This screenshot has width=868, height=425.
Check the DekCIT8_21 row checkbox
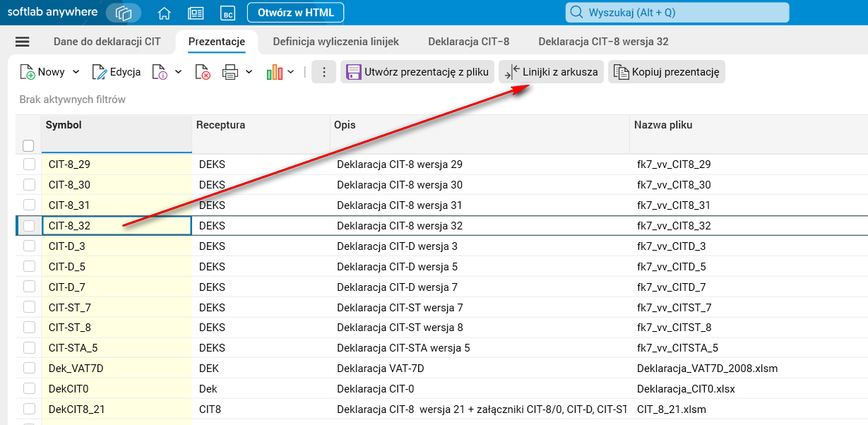coord(29,409)
